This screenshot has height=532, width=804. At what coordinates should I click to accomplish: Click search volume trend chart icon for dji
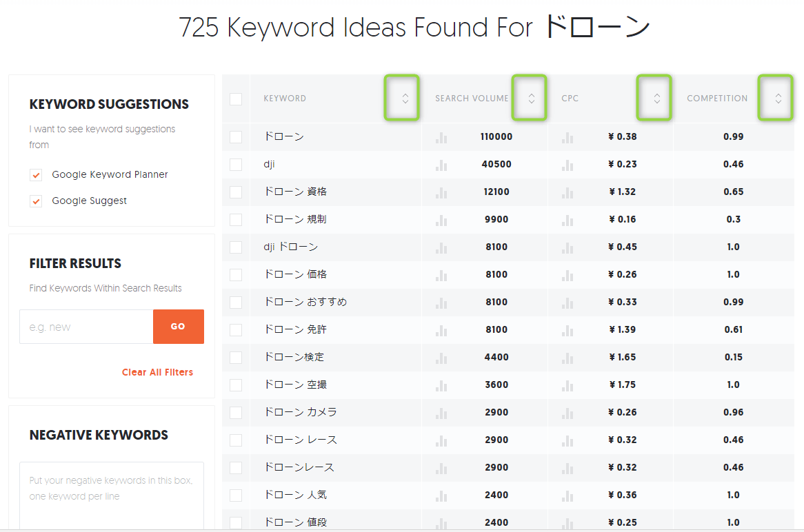[441, 165]
